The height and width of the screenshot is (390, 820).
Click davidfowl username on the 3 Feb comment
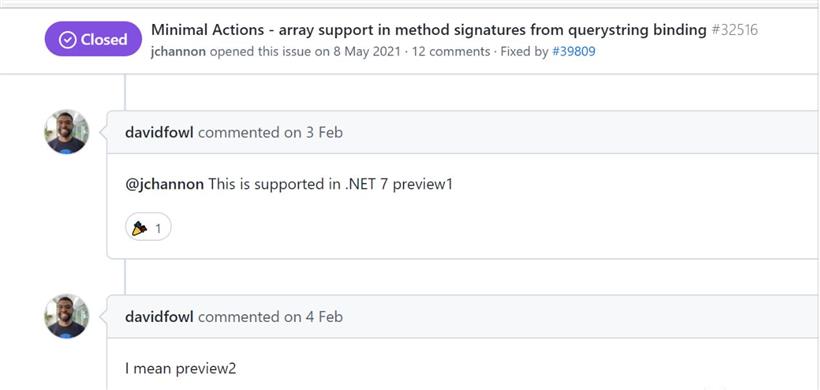tap(159, 132)
